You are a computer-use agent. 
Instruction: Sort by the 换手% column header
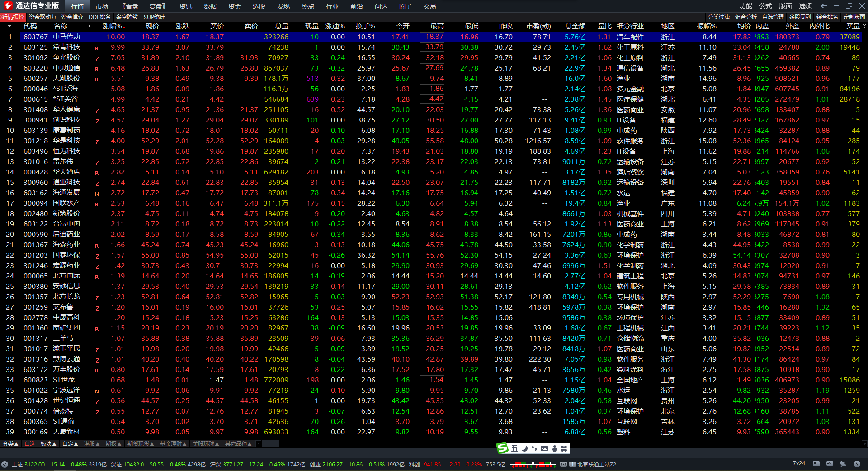(x=365, y=26)
